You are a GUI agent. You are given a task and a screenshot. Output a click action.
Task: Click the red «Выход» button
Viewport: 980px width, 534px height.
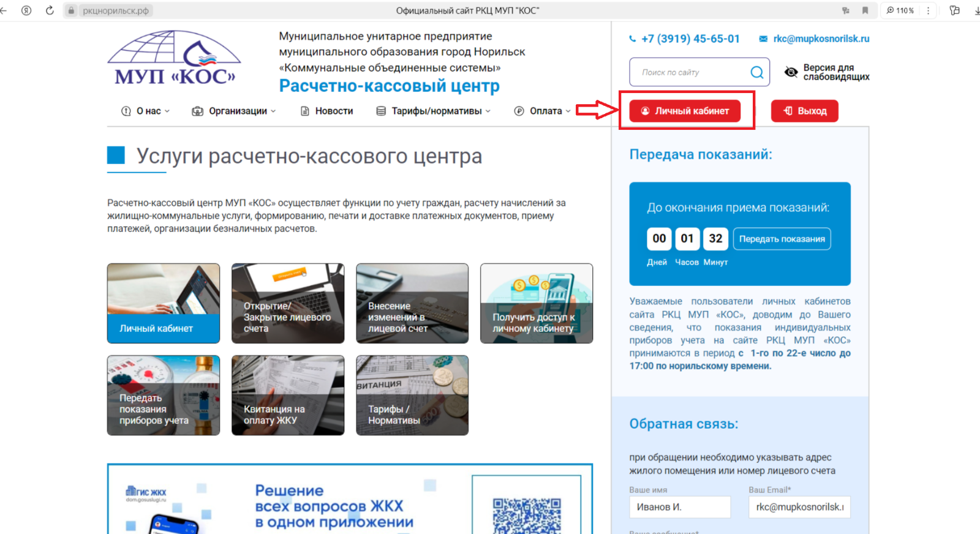coord(804,111)
